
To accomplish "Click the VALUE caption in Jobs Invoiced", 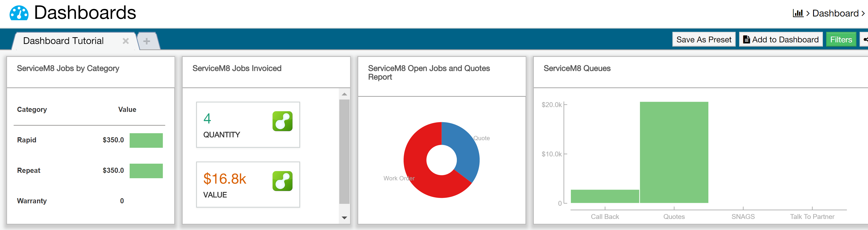I will point(215,195).
